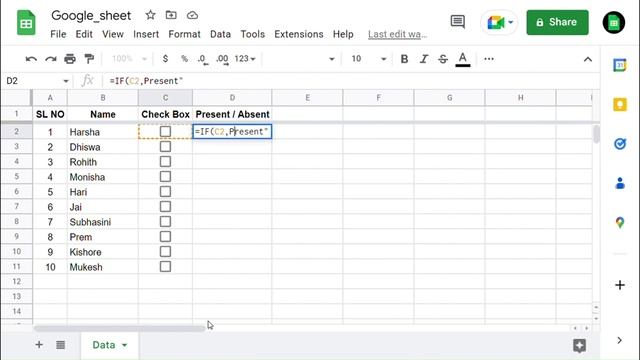This screenshot has width=640, height=360.
Task: Open the Edit menu
Action: pyautogui.click(x=84, y=34)
